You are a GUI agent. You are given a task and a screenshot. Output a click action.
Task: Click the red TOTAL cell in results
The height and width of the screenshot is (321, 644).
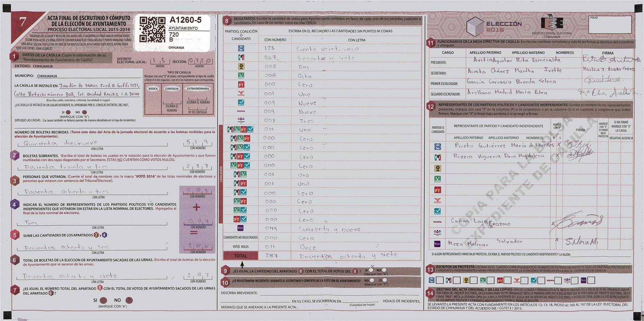(240, 256)
